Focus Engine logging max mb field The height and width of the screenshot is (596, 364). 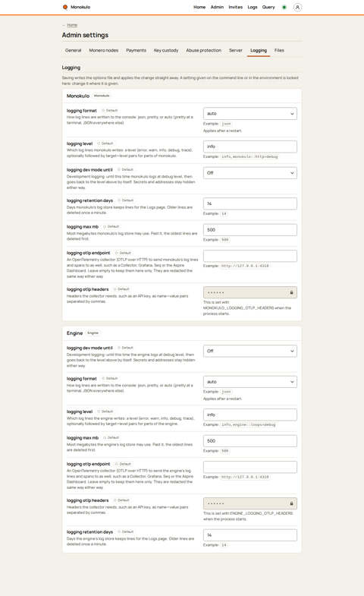tap(250, 441)
